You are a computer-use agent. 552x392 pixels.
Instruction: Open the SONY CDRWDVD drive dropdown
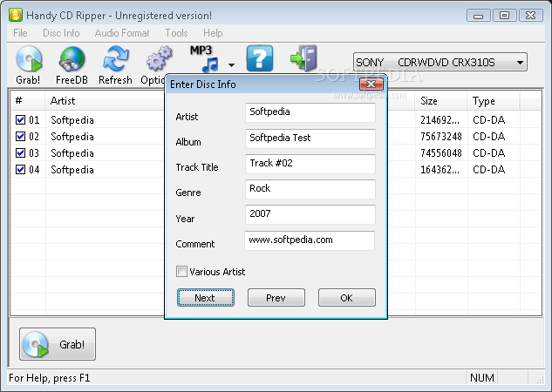pos(440,62)
